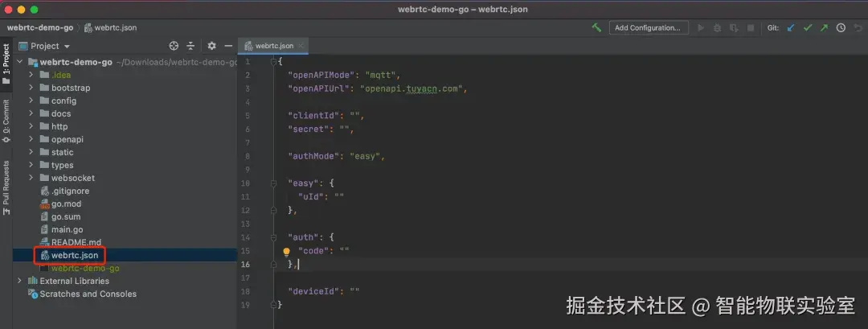Click the Locate file crosshair icon
The height and width of the screenshot is (329, 868).
click(x=174, y=46)
